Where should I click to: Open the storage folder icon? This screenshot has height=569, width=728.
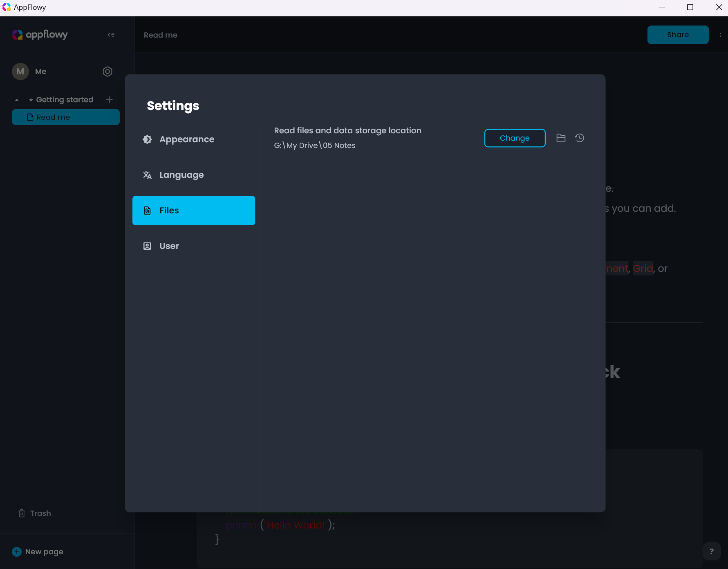tap(561, 138)
